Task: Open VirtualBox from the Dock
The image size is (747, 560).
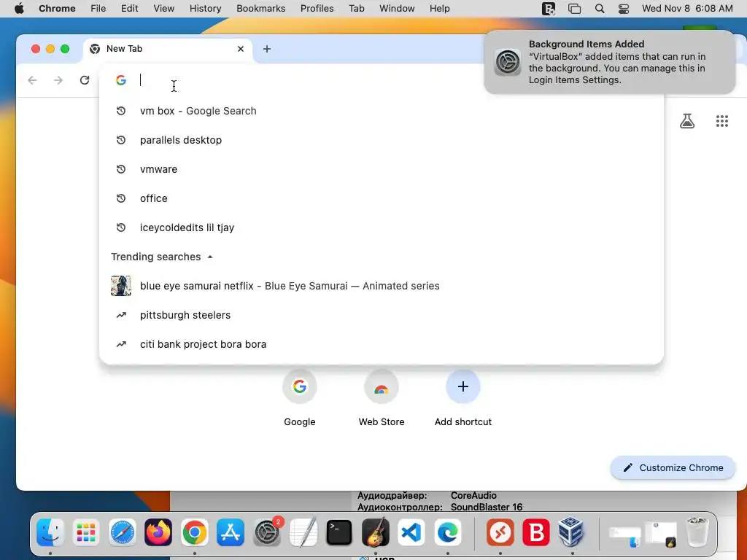Action: pos(572,532)
